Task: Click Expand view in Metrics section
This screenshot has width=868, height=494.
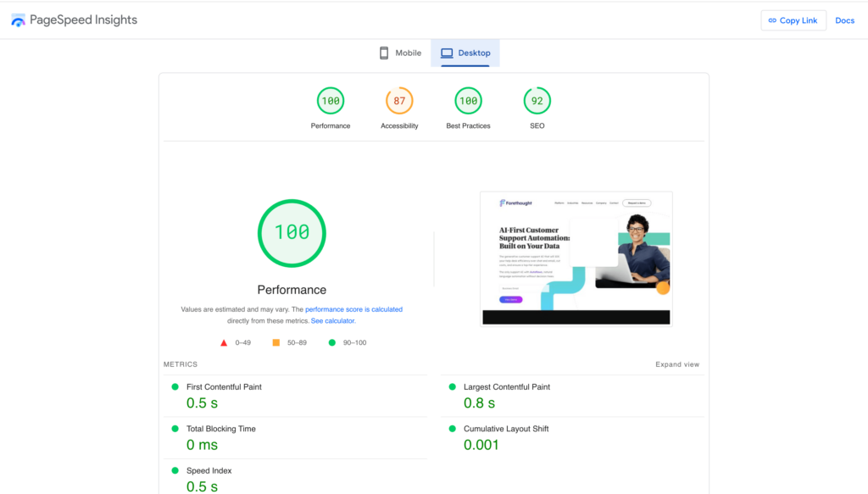Action: tap(677, 364)
